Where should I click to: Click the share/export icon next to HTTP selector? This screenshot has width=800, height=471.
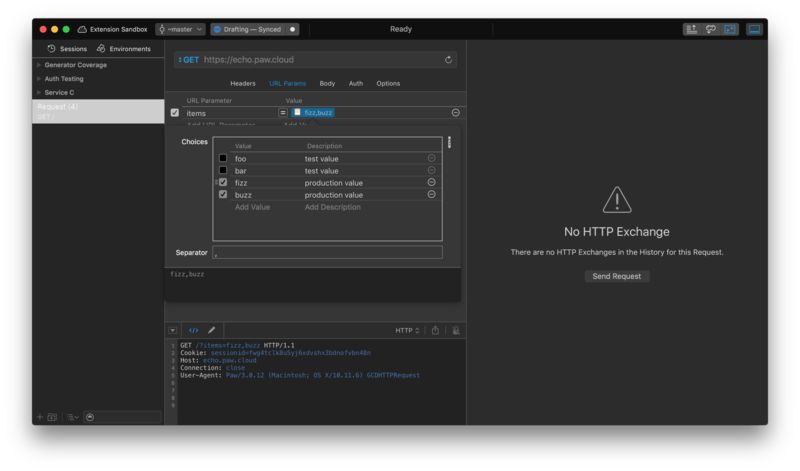[x=435, y=330]
